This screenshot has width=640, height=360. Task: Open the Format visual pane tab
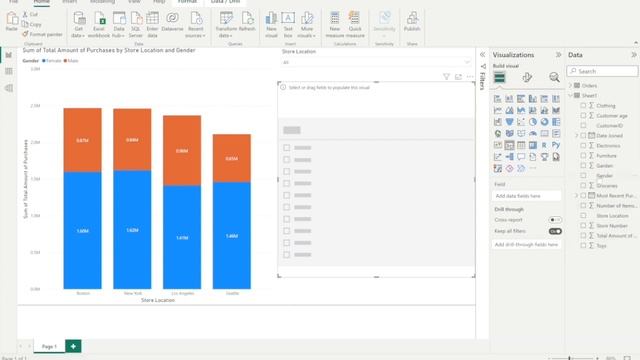click(527, 77)
